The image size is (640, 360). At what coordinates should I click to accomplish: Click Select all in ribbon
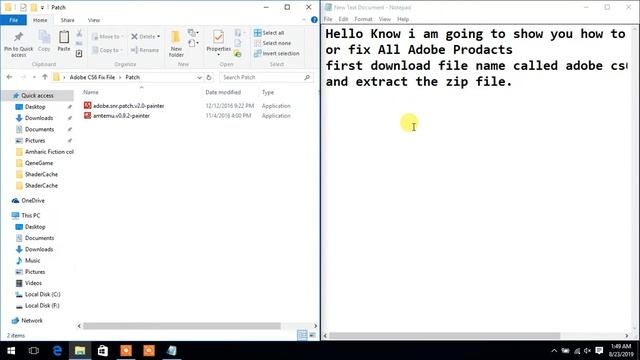pyautogui.click(x=269, y=33)
